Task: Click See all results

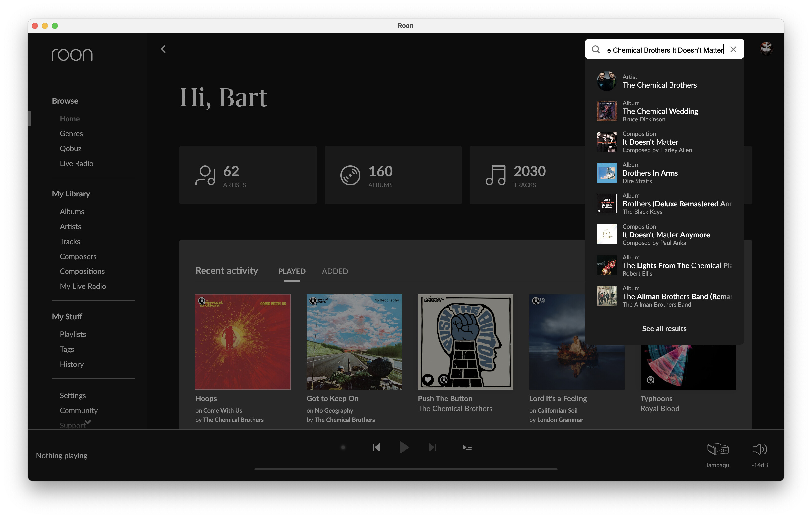Action: tap(664, 328)
